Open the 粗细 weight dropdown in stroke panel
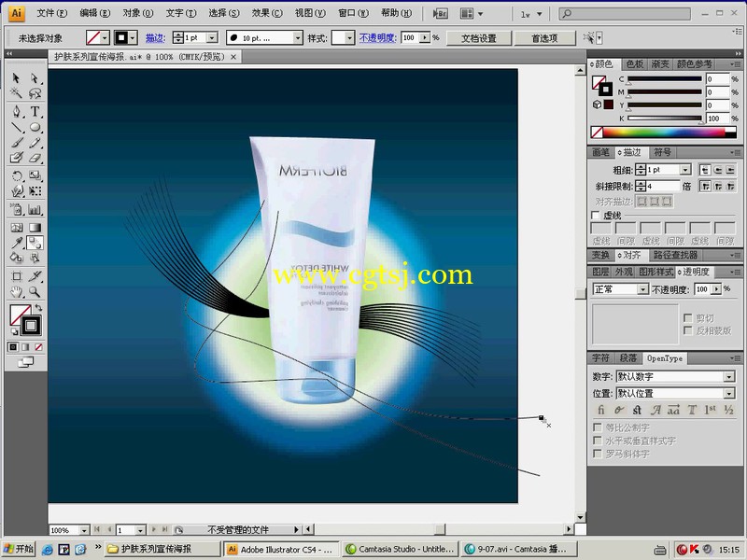This screenshot has height=560, width=747. click(685, 170)
